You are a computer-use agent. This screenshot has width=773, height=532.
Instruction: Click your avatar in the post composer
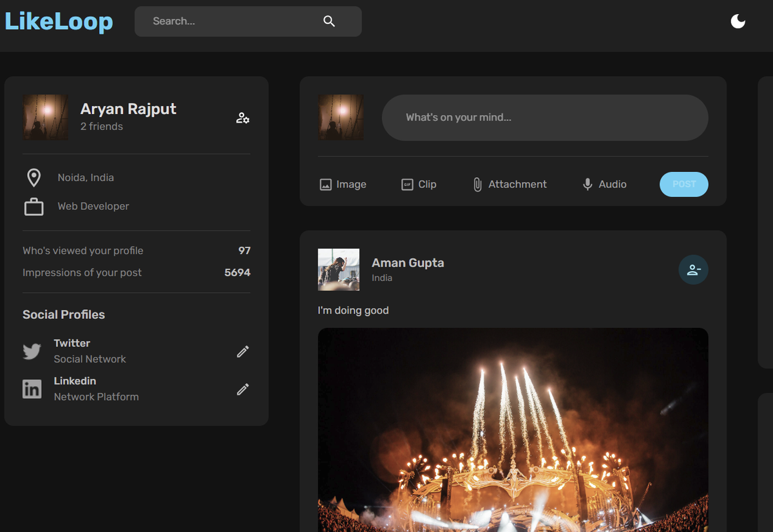pos(341,117)
